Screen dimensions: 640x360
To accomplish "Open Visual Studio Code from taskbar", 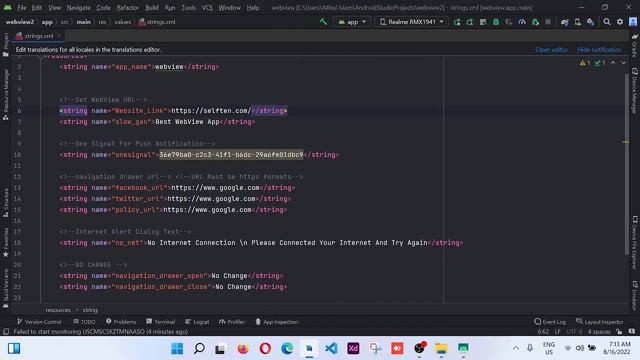I will pos(331,349).
